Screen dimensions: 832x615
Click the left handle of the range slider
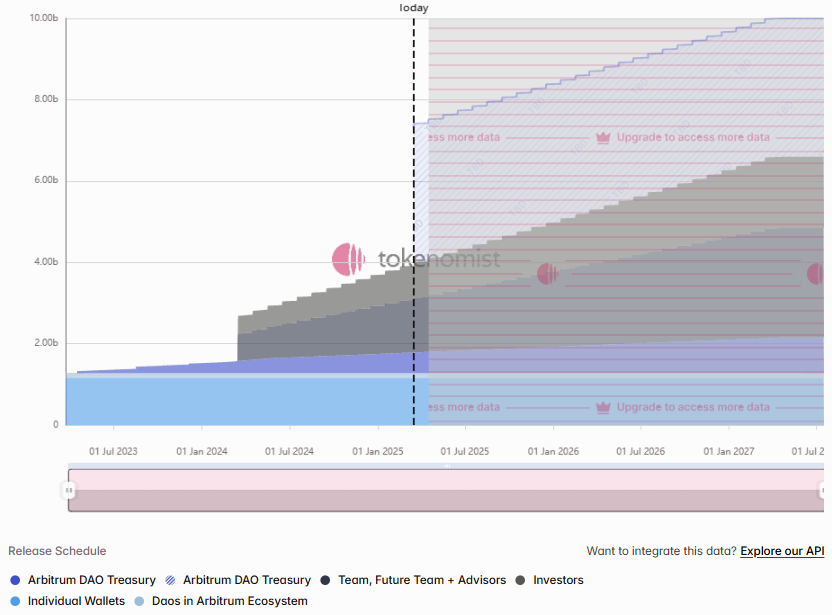click(x=69, y=490)
